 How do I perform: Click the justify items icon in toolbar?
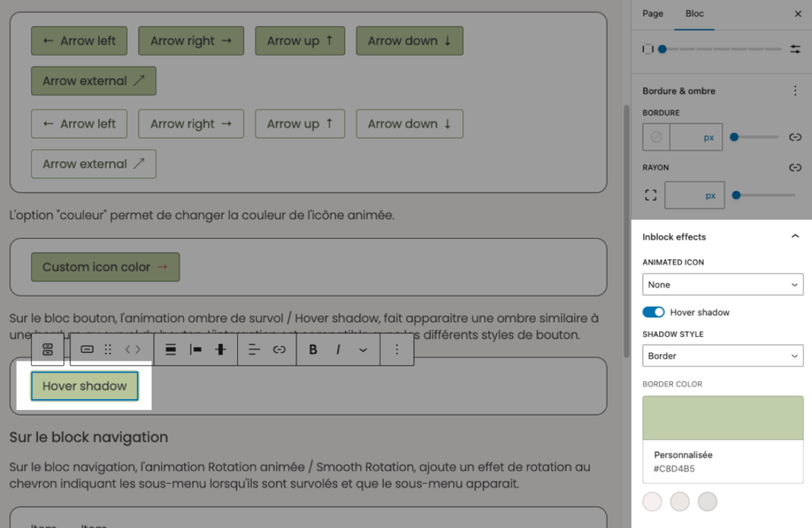tap(170, 350)
